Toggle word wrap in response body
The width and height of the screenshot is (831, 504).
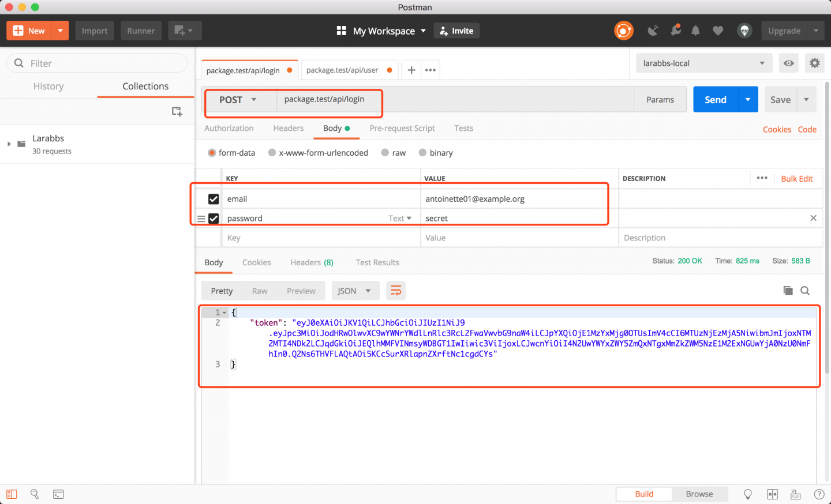point(396,291)
